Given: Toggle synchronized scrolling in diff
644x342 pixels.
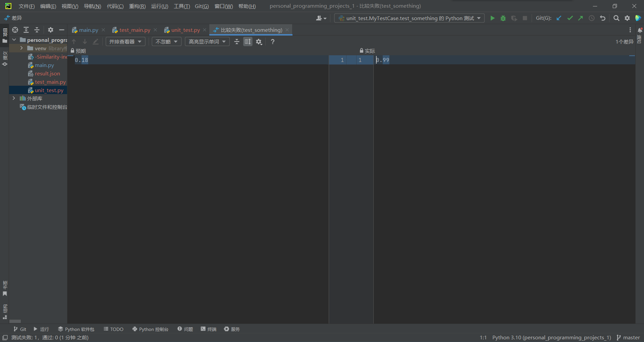Looking at the screenshot, I should coord(248,42).
